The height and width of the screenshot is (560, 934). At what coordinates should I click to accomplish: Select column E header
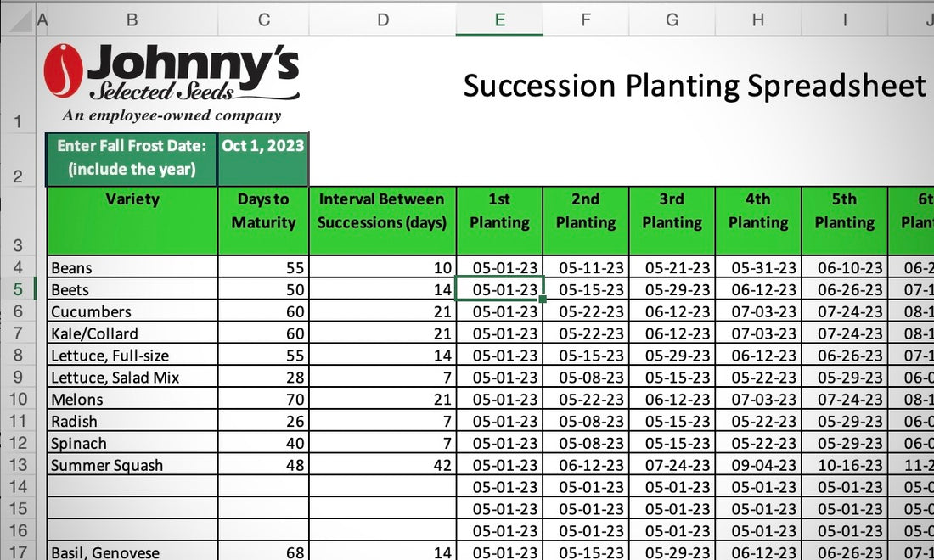[x=499, y=20]
